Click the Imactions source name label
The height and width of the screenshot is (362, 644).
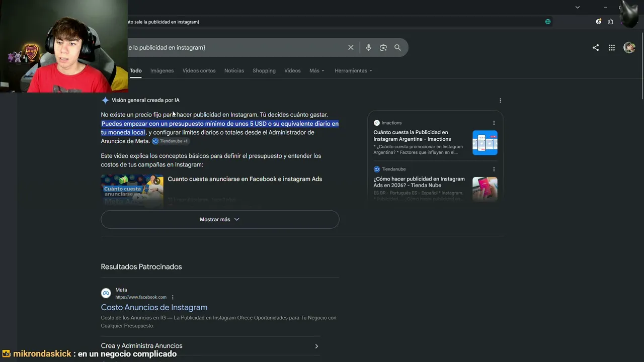[391, 123]
